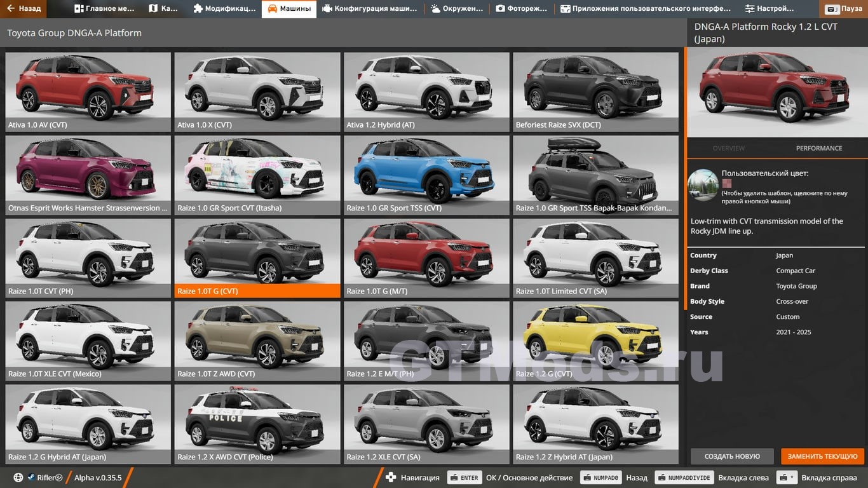Select the Машины tab

pos(289,9)
